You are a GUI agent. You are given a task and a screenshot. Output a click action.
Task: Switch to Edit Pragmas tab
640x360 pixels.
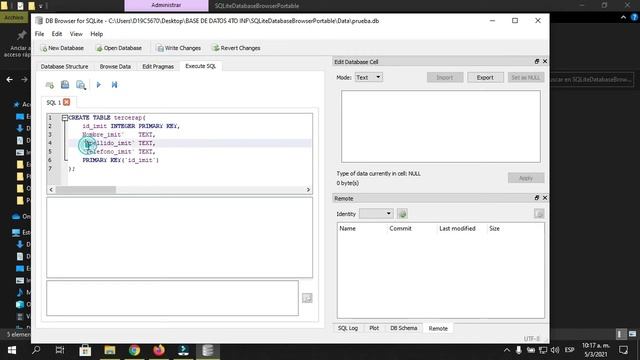(x=158, y=67)
